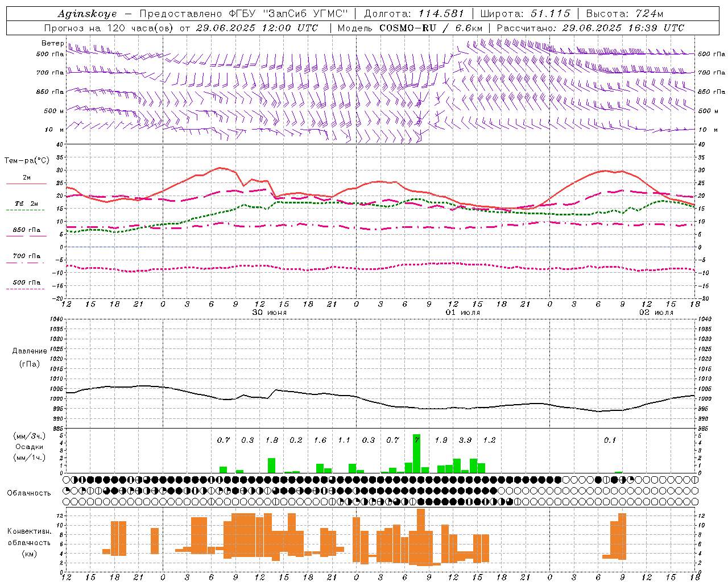Click the precipitation value "3.9"
This screenshot has width=728, height=582.
point(465,440)
